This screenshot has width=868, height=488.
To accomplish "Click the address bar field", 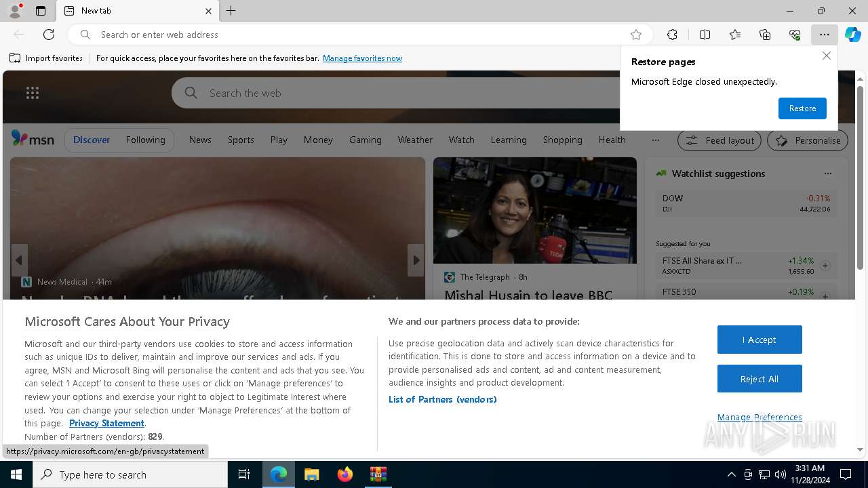I will 359,35.
